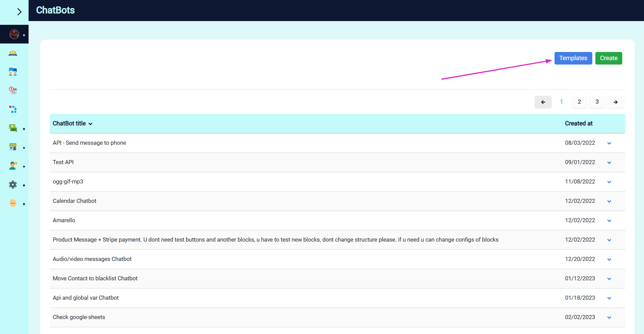The width and height of the screenshot is (644, 334).
Task: Go to page 2 of chatbots
Action: tap(579, 102)
